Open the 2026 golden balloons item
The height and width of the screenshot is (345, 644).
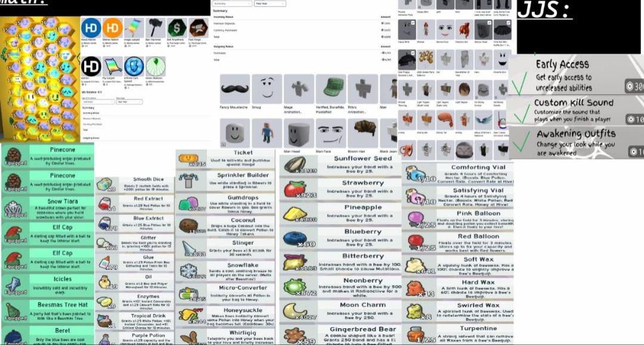click(x=426, y=60)
